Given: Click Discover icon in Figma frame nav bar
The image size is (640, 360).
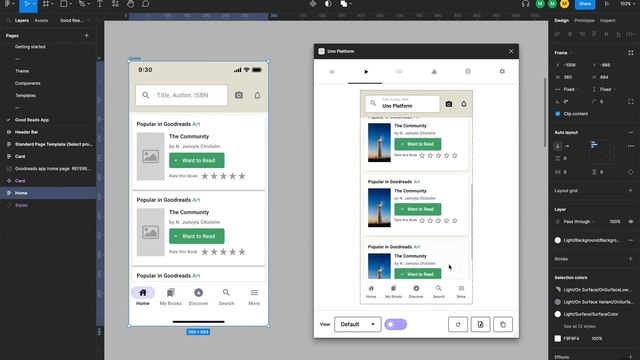Looking at the screenshot, I should 198,293.
